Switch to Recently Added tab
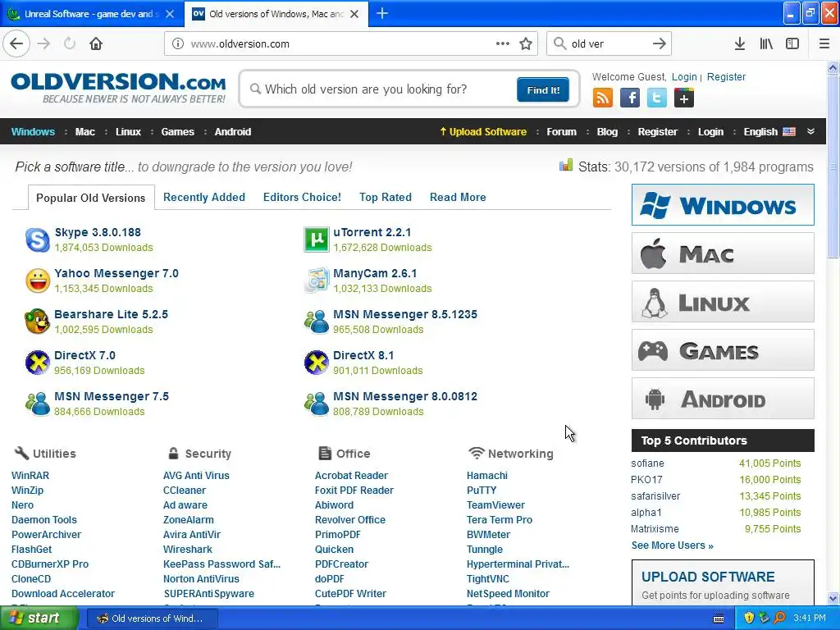The width and height of the screenshot is (840, 630). tap(204, 197)
